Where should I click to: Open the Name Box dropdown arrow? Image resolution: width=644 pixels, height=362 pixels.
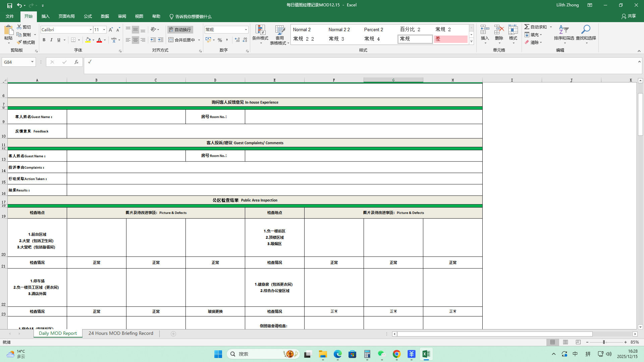pos(32,62)
